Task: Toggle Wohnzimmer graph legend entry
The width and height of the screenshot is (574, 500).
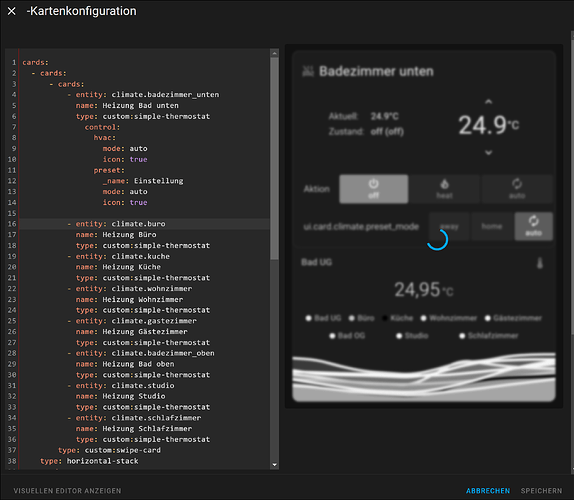Action: [x=449, y=318]
